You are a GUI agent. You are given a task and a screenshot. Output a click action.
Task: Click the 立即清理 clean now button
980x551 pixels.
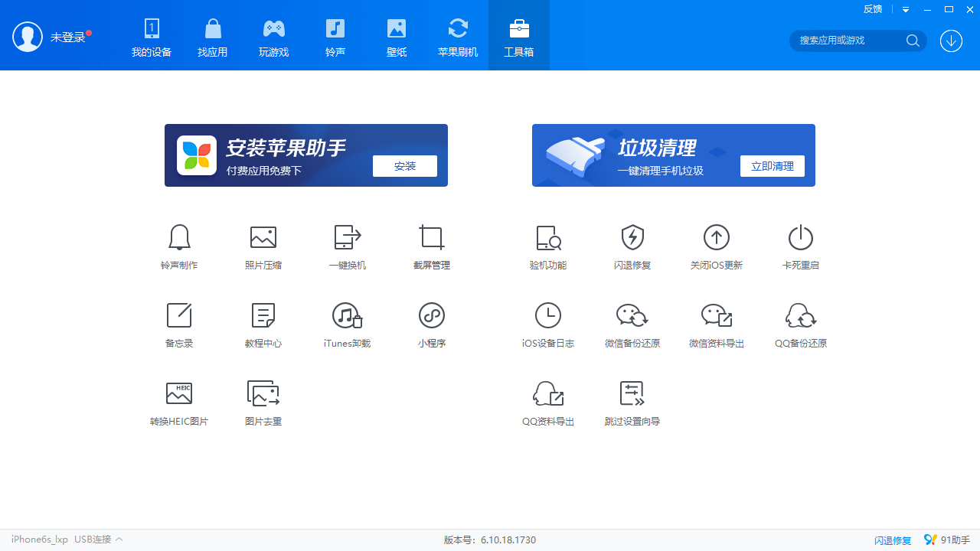point(772,166)
